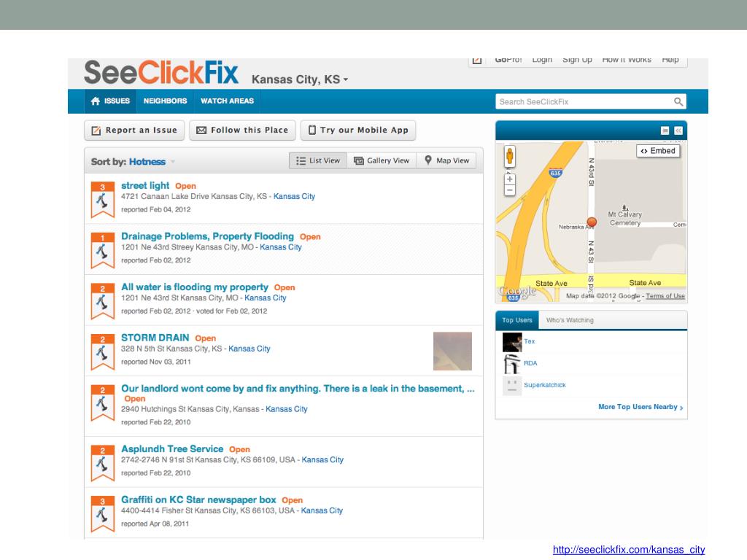Click Kansas City link under Asplundh Tree Service
Viewport: 747px width, 560px height.
(x=322, y=459)
